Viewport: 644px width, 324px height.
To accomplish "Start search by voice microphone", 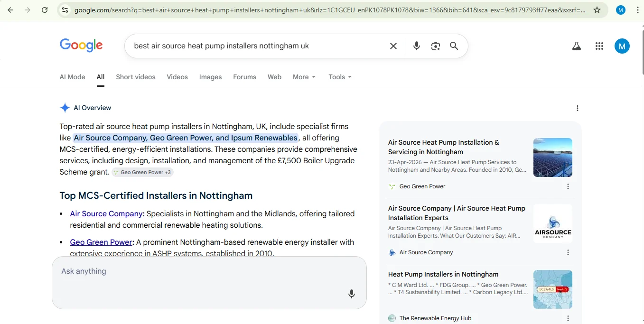I will coord(417,46).
